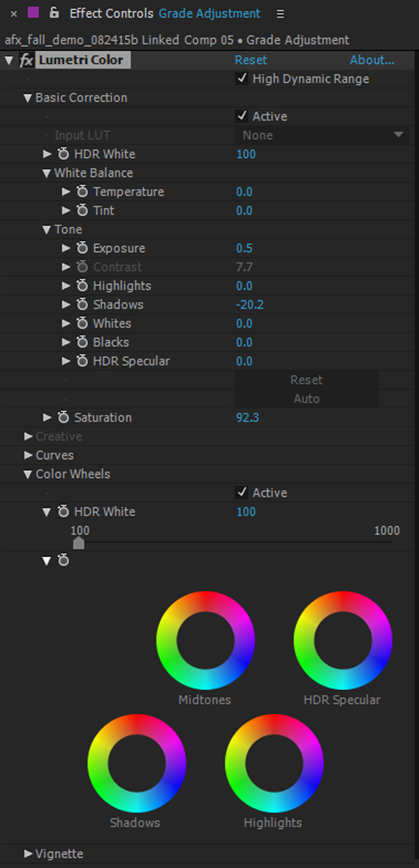
Task: Toggle stopwatch above the color wheels
Action: coord(63,560)
